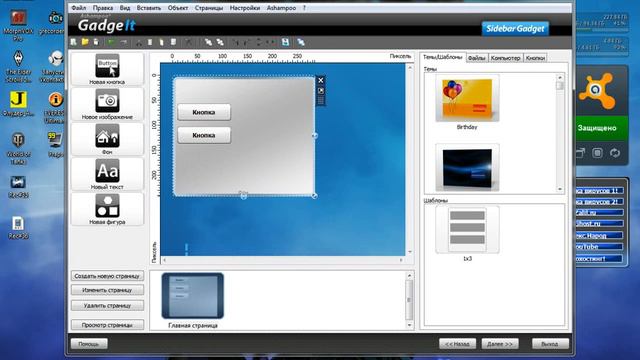Select the Новый текст tool
This screenshot has width=640, height=360.
107,174
